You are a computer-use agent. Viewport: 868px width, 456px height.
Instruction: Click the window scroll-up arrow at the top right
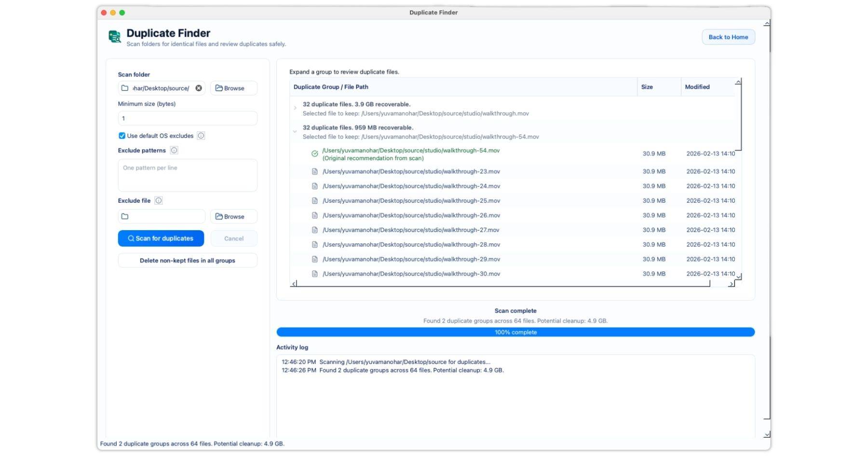[767, 23]
